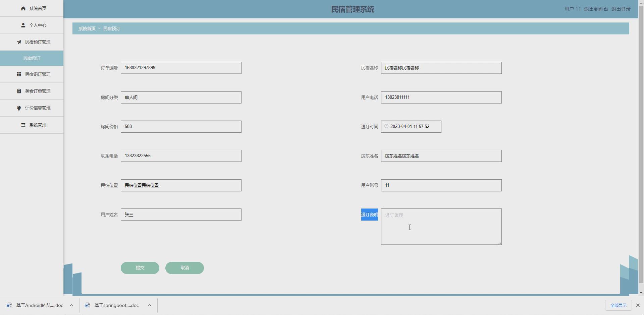Cancel the form with 取消
The image size is (644, 315).
click(x=184, y=268)
